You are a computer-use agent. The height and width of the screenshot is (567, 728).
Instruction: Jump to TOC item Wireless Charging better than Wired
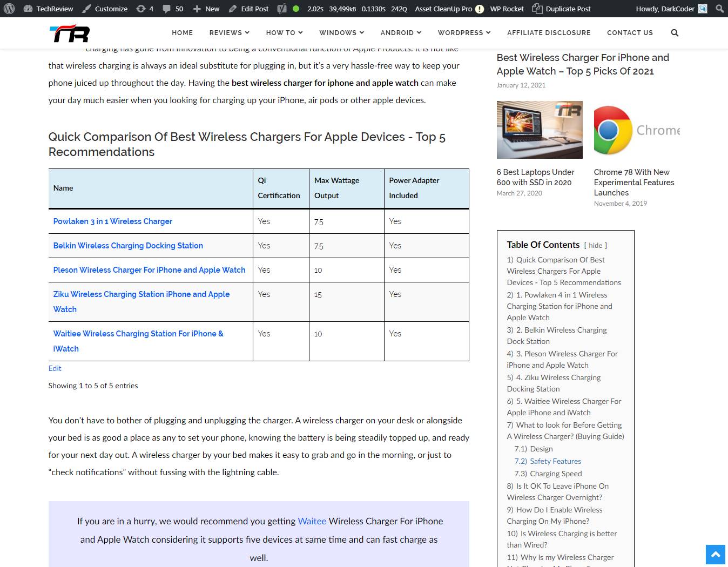coord(562,539)
